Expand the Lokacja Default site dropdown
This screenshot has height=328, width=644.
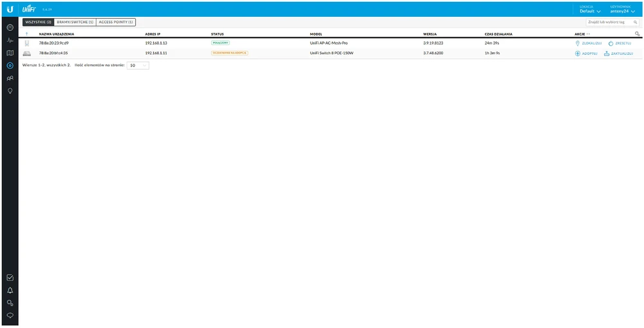[x=590, y=11]
